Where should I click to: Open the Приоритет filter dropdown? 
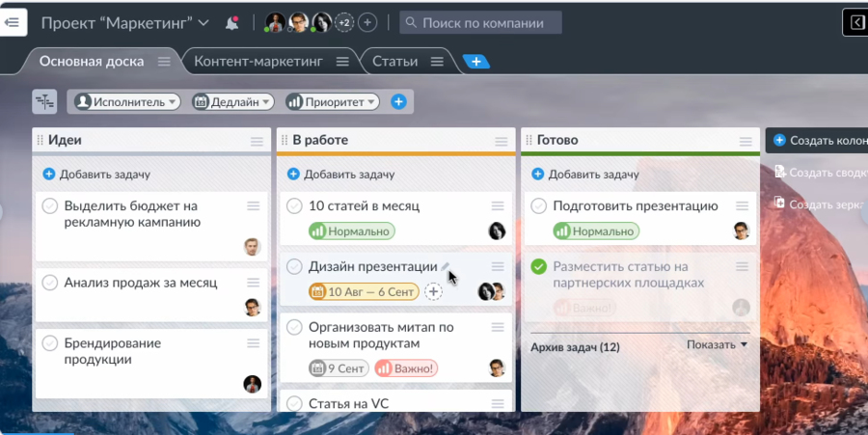[x=333, y=102]
